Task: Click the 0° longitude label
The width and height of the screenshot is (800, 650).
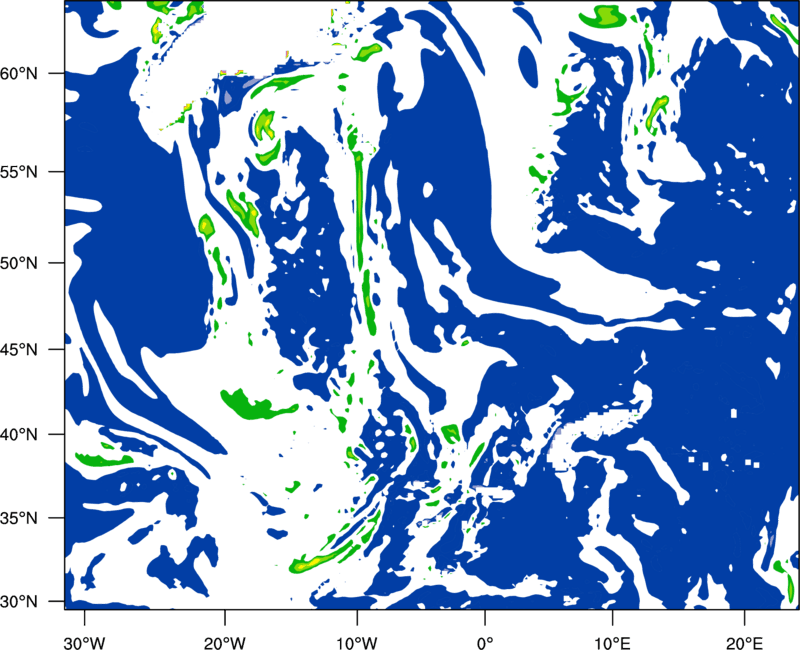Action: pos(485,643)
